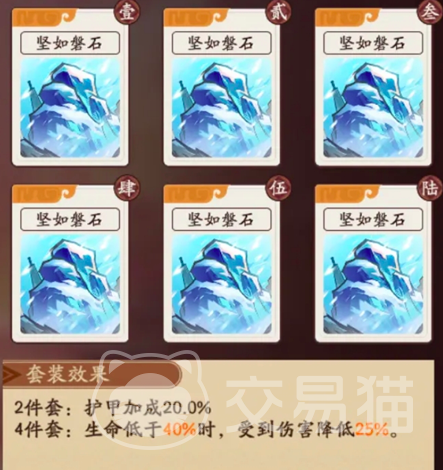Select the slot 壹 position badge
This screenshot has height=470, width=443.
point(127,12)
